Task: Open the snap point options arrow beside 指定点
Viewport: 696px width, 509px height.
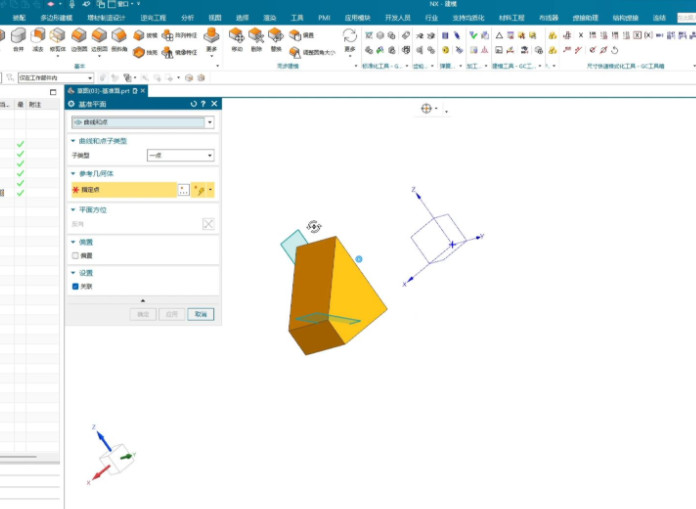Action: coord(210,190)
